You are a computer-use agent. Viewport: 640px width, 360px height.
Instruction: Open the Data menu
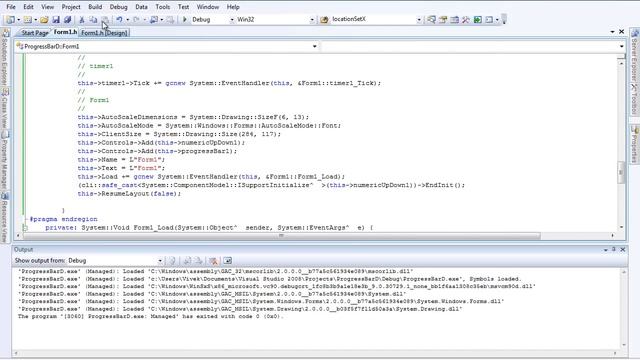click(x=141, y=7)
